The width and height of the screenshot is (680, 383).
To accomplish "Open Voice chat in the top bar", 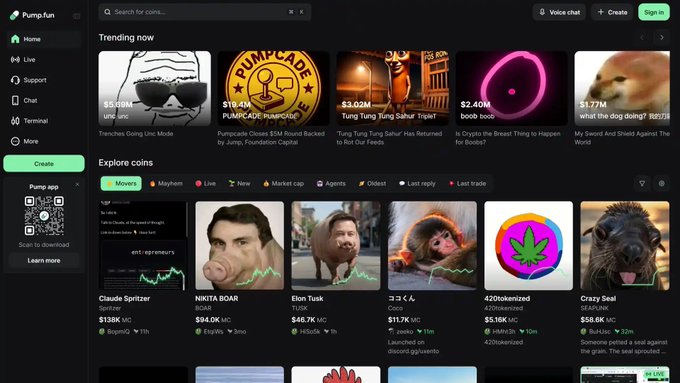I will tap(559, 12).
